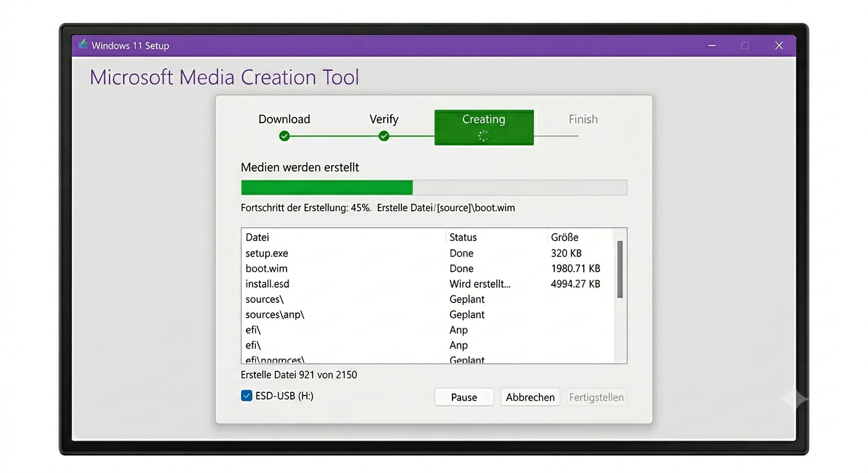Click the Geplant status of sources\anp\ row
Screen dimensions: 868x473
tap(467, 315)
